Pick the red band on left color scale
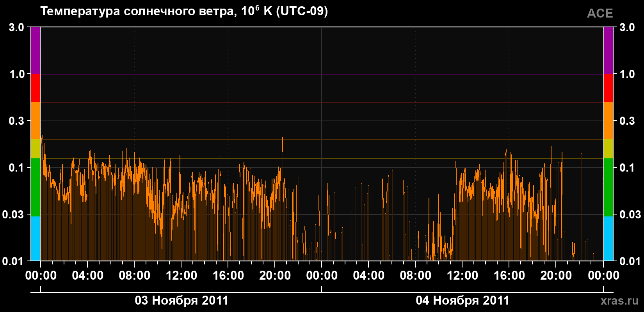Screen dimensions: 644x312 [x=36, y=88]
